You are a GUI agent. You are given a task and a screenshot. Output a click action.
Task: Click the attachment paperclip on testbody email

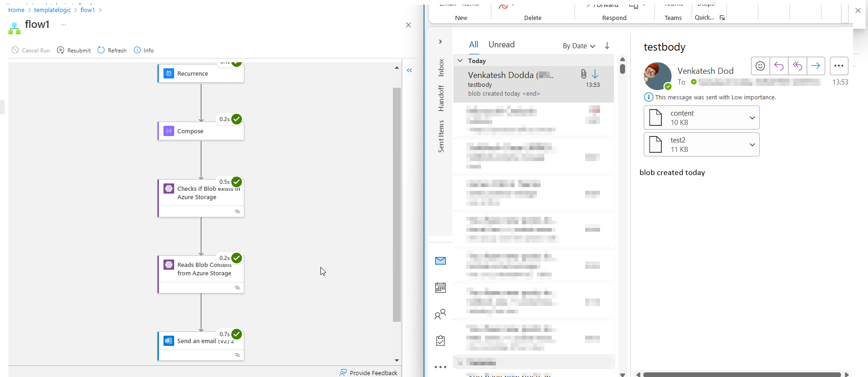point(584,74)
